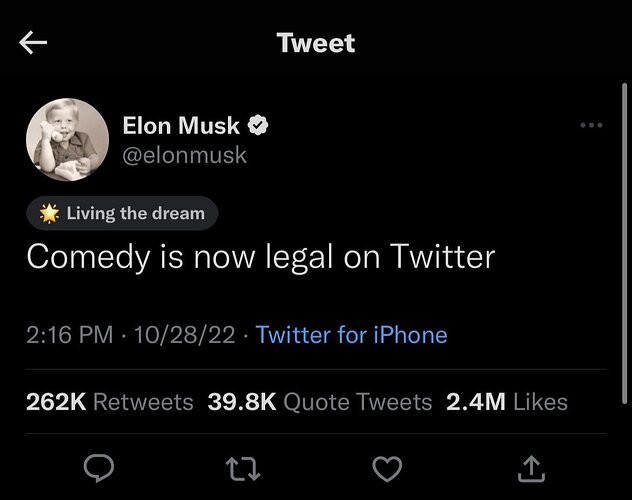View the 262K Retweets list

coord(110,402)
